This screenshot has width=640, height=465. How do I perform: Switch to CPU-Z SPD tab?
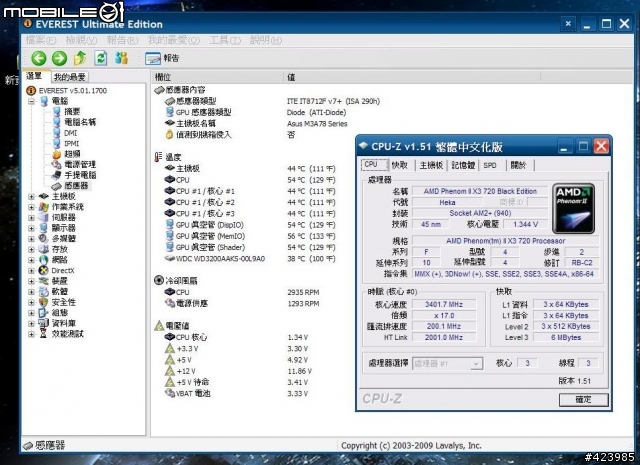pos(490,165)
